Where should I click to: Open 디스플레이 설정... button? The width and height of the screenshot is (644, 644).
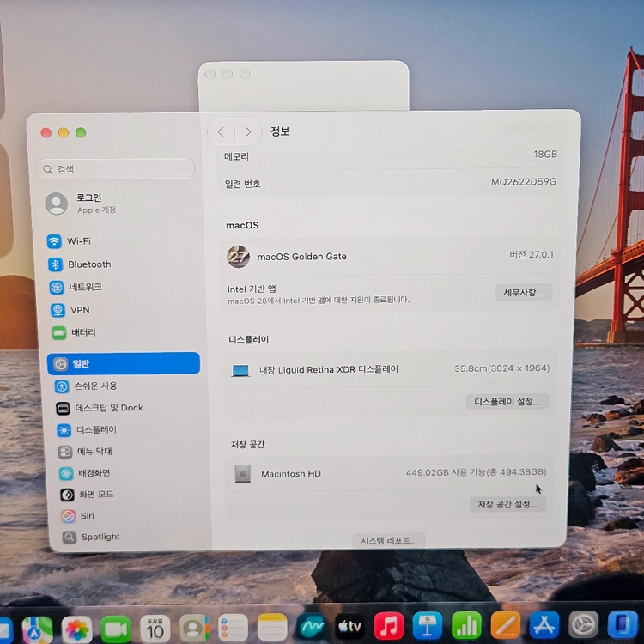[x=507, y=401]
